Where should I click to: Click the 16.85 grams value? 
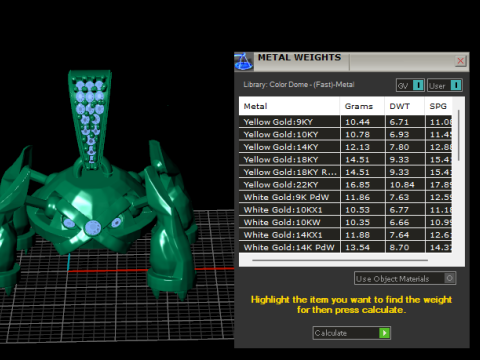[357, 185]
